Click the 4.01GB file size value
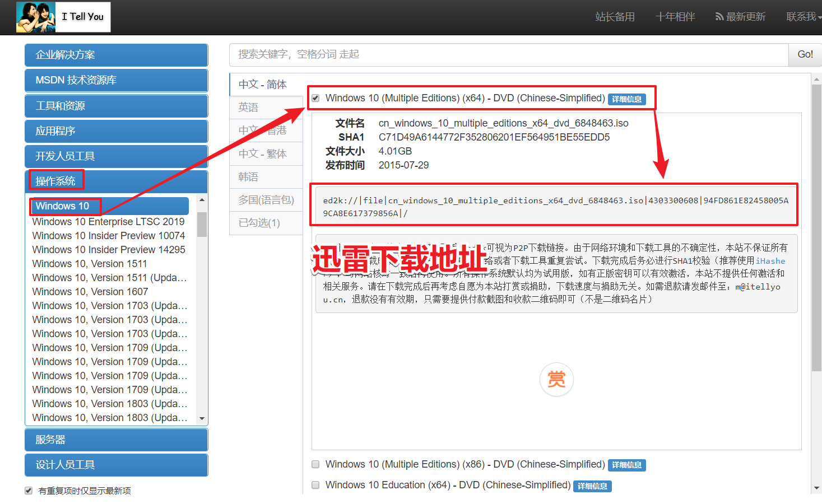 [395, 151]
